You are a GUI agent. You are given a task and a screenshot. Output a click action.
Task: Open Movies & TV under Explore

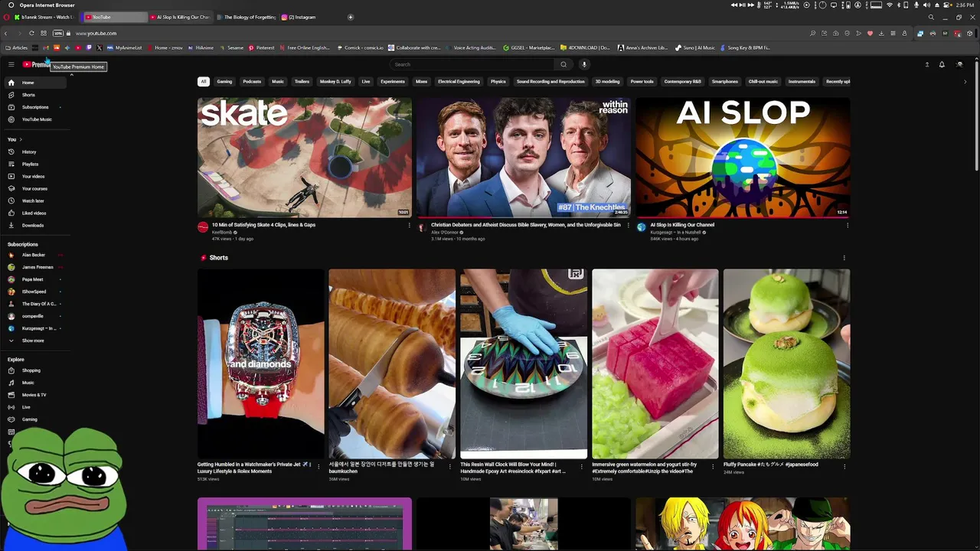coord(34,395)
